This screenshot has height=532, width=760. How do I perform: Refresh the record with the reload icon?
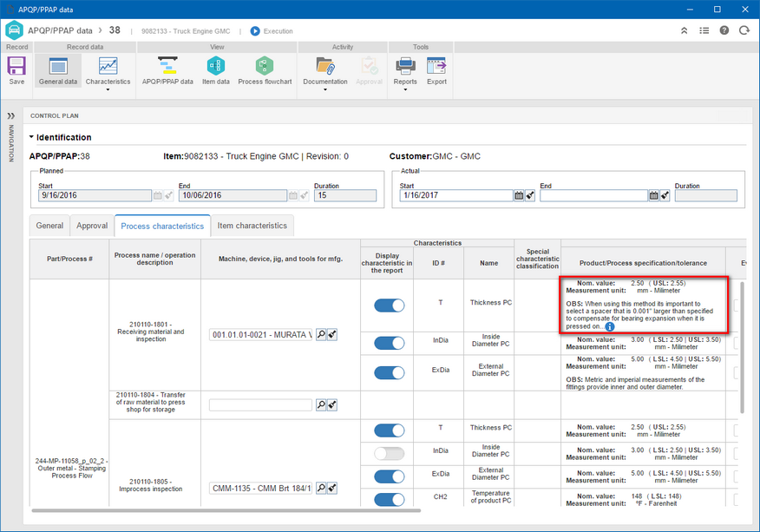(744, 30)
